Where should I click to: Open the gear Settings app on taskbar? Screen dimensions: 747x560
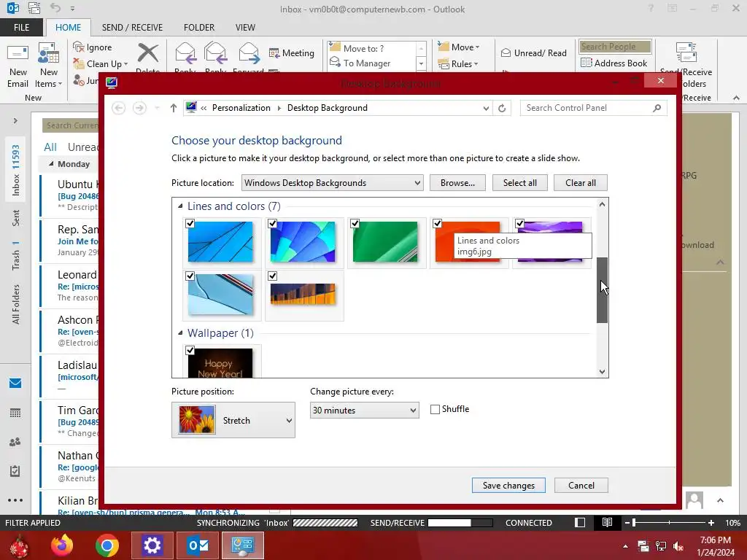click(152, 545)
